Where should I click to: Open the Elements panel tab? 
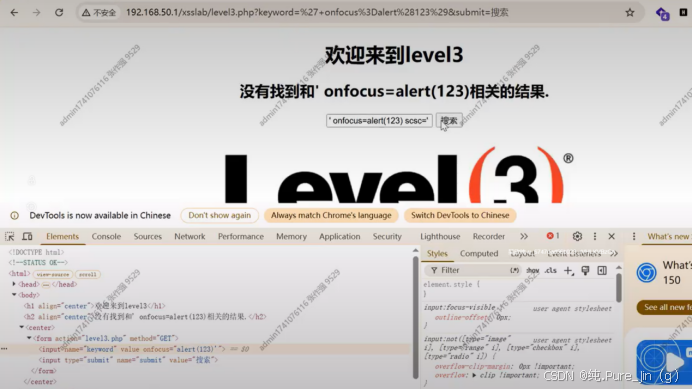pos(62,237)
